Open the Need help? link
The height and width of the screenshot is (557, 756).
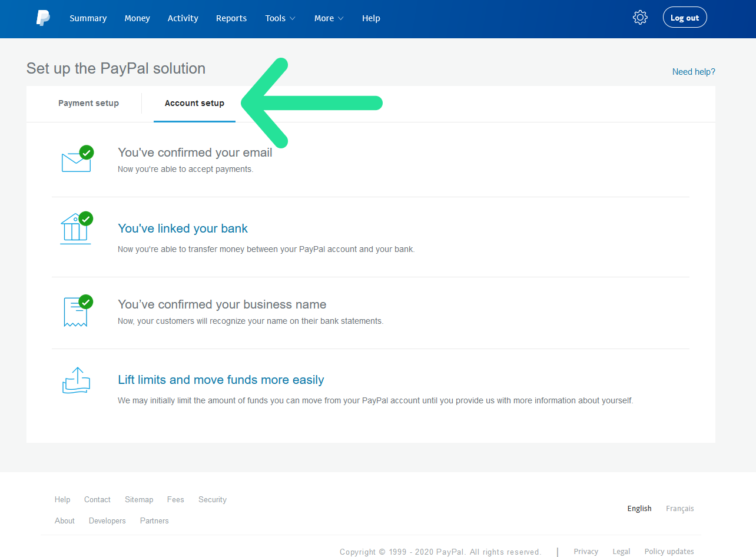694,72
